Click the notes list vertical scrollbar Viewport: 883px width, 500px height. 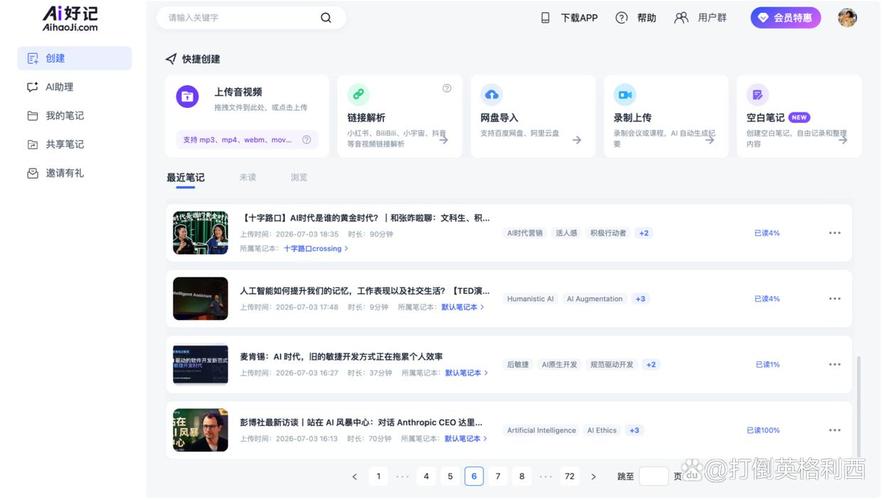[858, 405]
